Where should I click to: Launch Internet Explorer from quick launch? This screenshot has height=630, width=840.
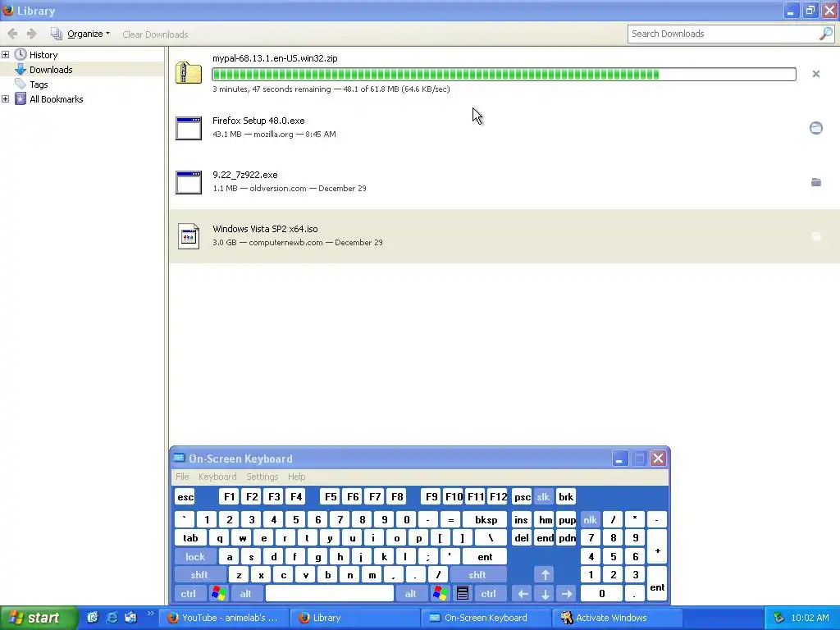click(112, 617)
